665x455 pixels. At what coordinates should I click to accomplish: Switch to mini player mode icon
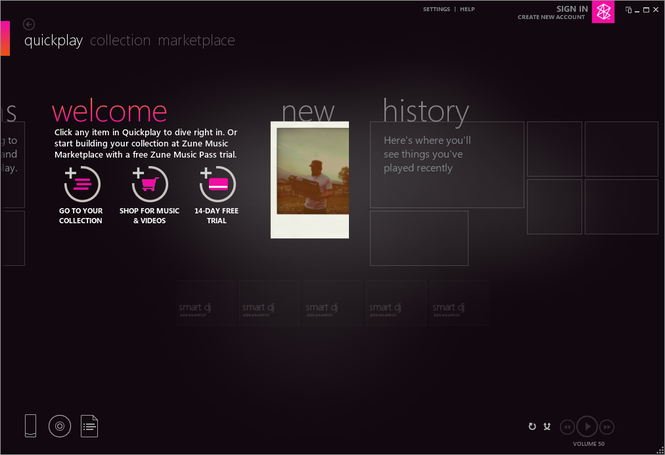(x=628, y=10)
